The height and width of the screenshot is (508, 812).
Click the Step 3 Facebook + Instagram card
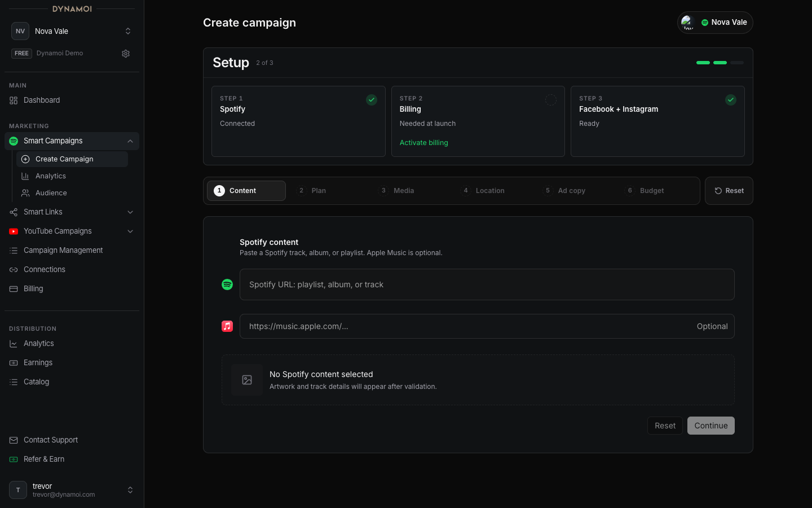click(657, 121)
